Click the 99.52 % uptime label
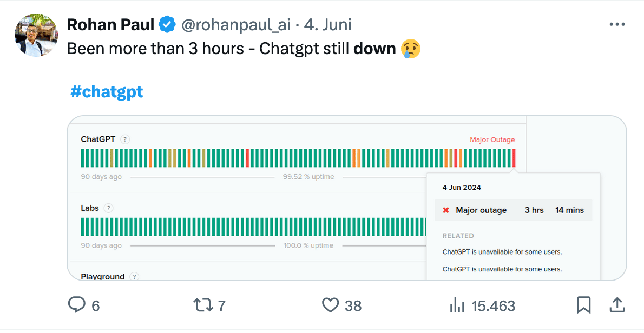Viewport: 644px width, 333px height. [x=308, y=176]
